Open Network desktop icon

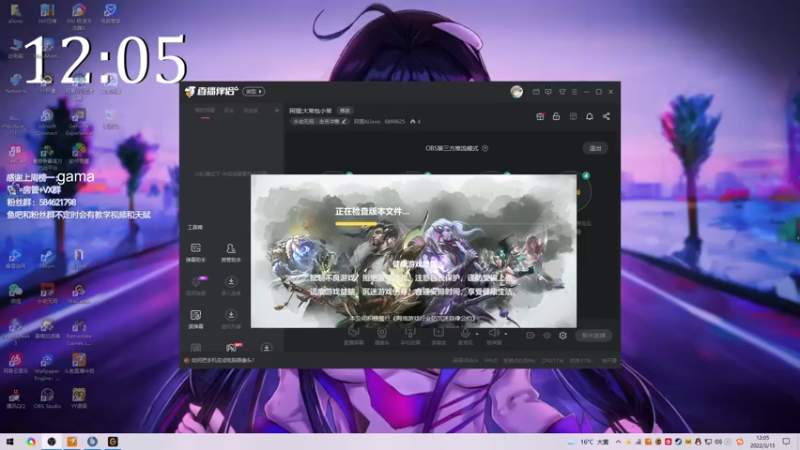coord(16,84)
